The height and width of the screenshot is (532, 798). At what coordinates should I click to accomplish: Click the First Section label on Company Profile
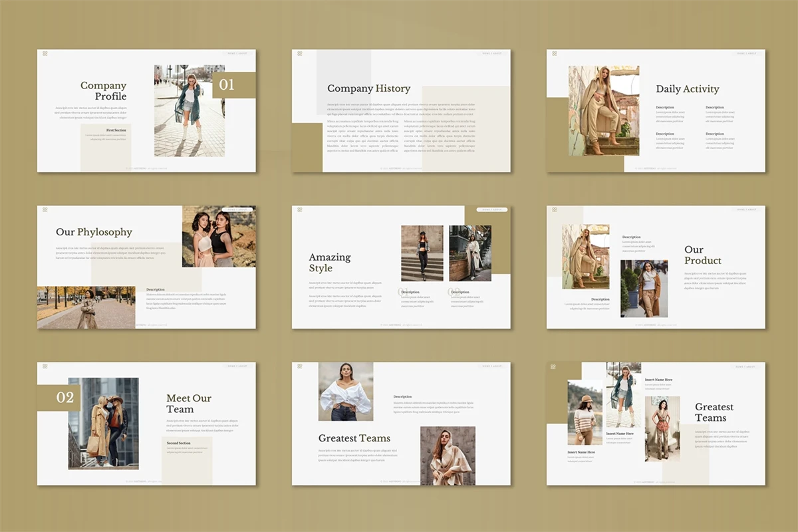[116, 130]
